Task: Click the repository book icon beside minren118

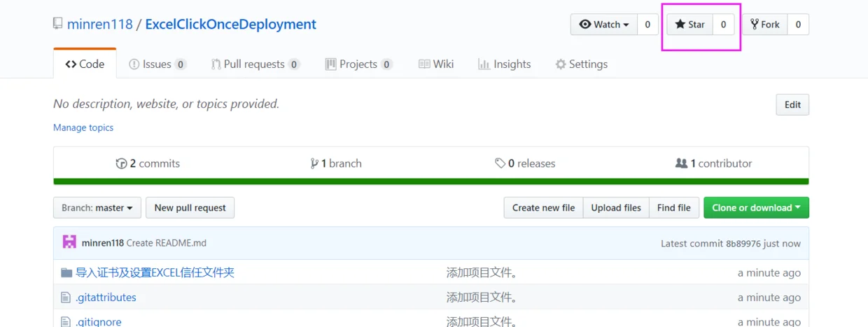Action: click(x=58, y=24)
